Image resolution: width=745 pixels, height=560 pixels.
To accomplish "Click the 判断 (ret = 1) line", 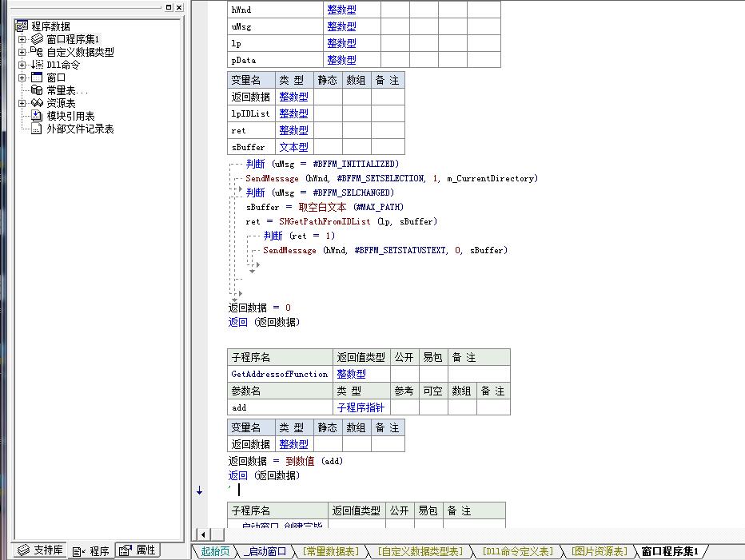I will click(x=299, y=236).
